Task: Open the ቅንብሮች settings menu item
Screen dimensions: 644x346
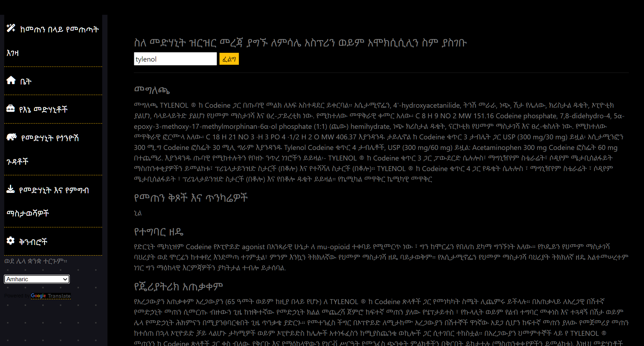Action: (53, 241)
